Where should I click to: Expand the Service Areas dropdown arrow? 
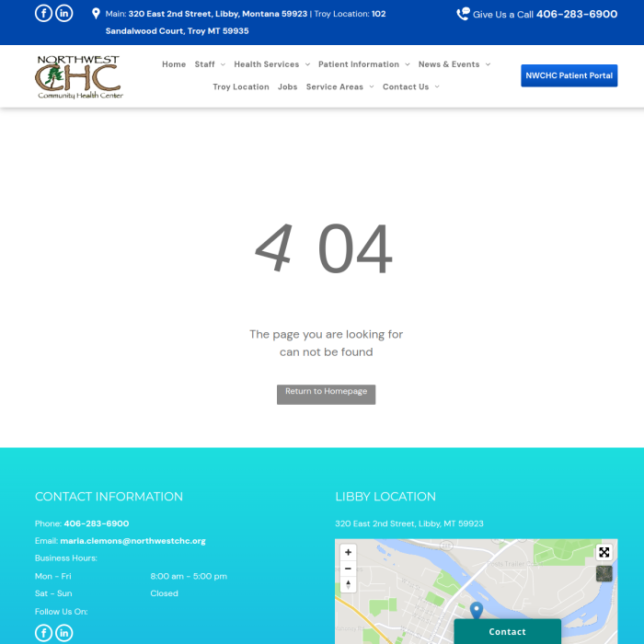(372, 86)
